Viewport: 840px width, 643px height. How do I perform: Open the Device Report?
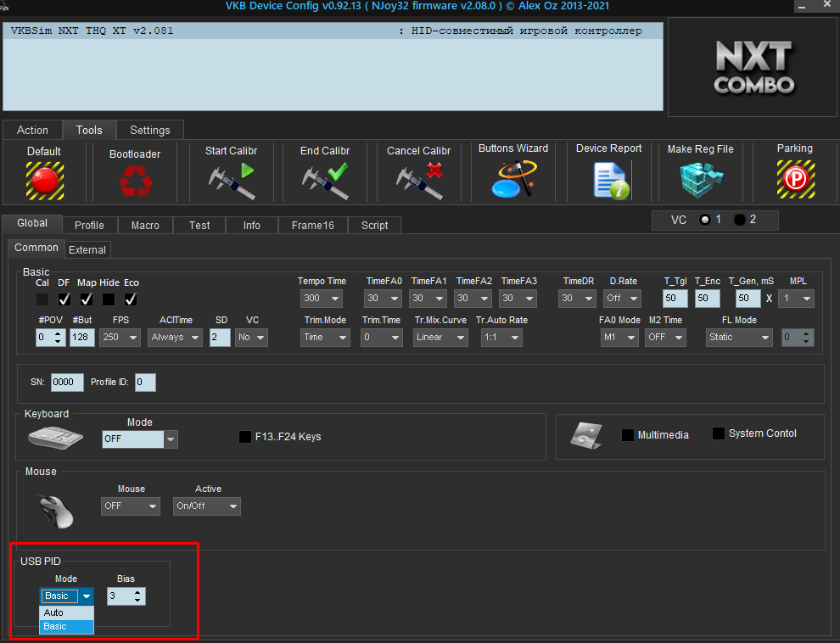pyautogui.click(x=609, y=179)
